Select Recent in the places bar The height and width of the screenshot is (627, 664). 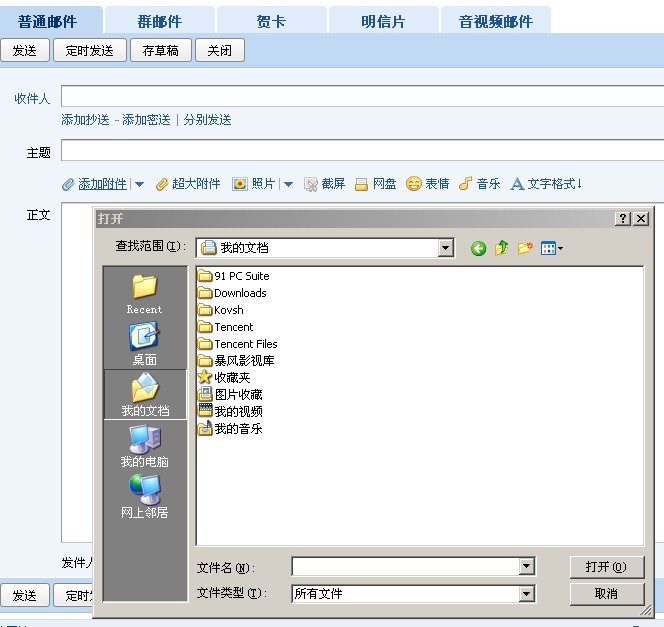pos(144,294)
